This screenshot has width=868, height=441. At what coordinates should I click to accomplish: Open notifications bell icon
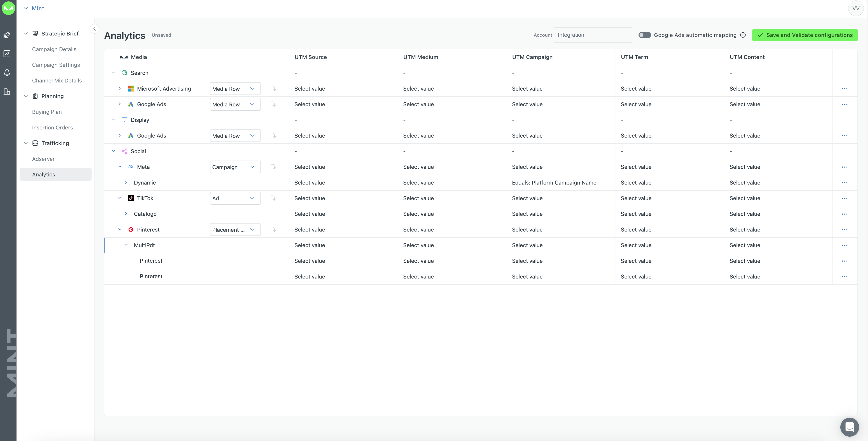pos(7,73)
